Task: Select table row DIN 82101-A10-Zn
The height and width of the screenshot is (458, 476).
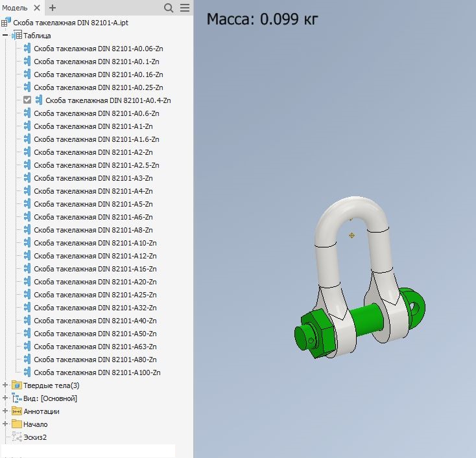Action: 95,243
